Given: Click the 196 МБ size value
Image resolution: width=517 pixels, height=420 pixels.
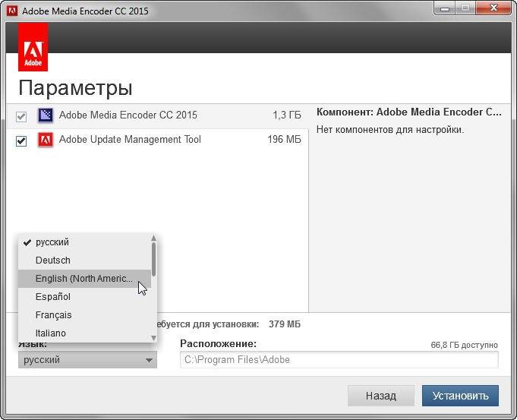Looking at the screenshot, I should 284,140.
